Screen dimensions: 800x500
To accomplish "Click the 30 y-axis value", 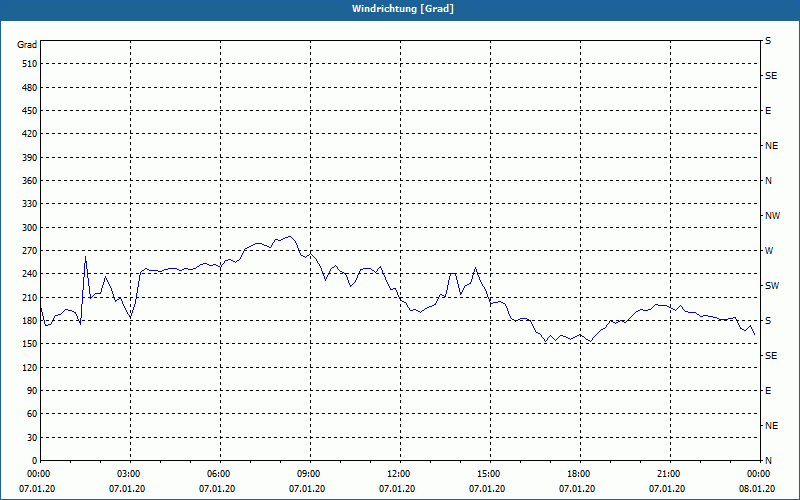I will pyautogui.click(x=32, y=438).
